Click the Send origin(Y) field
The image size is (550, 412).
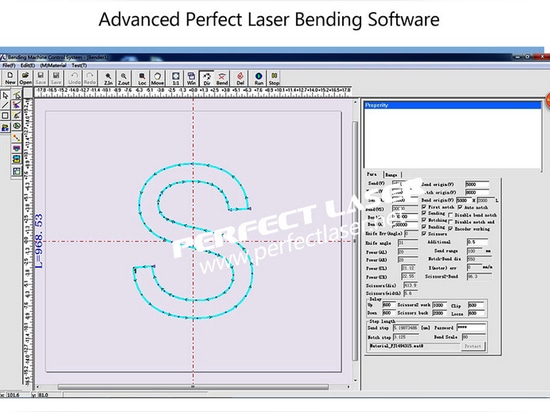point(477,184)
